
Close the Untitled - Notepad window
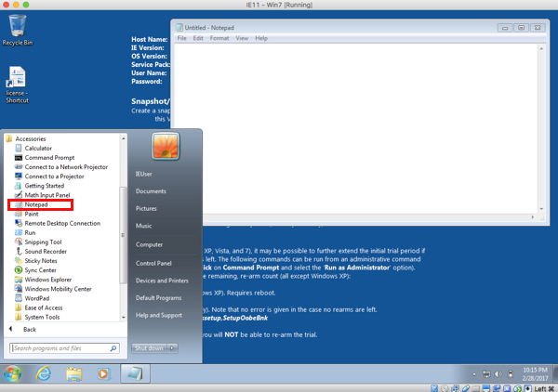pyautogui.click(x=538, y=28)
